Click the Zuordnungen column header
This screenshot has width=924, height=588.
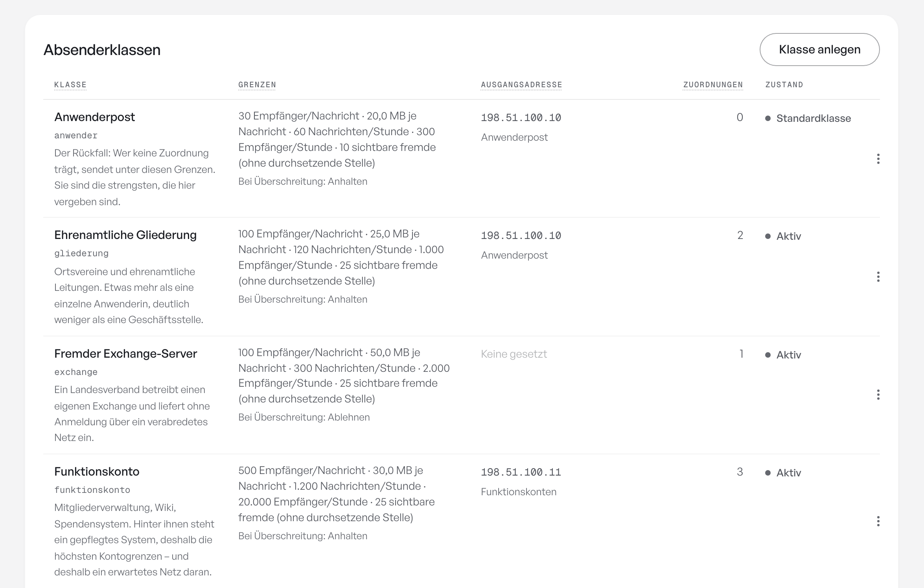pos(713,85)
